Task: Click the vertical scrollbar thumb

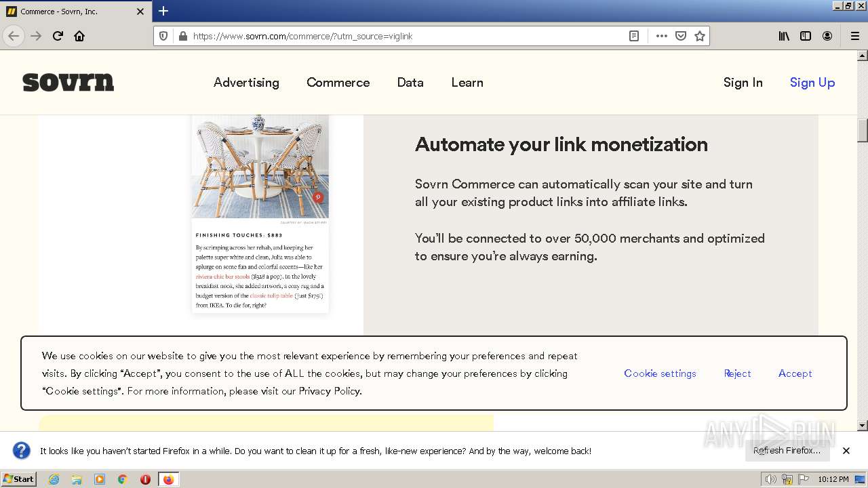Action: [x=863, y=130]
